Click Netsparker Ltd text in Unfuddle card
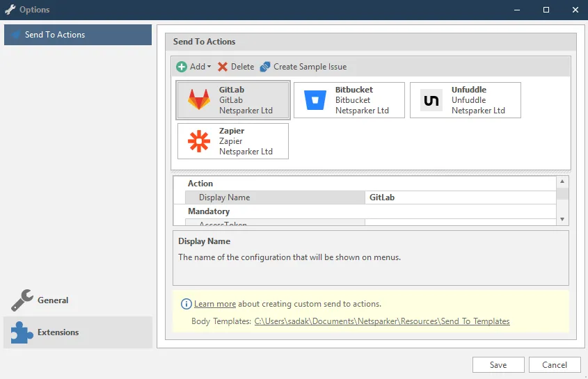Screen dimensions: 588x379 478,111
